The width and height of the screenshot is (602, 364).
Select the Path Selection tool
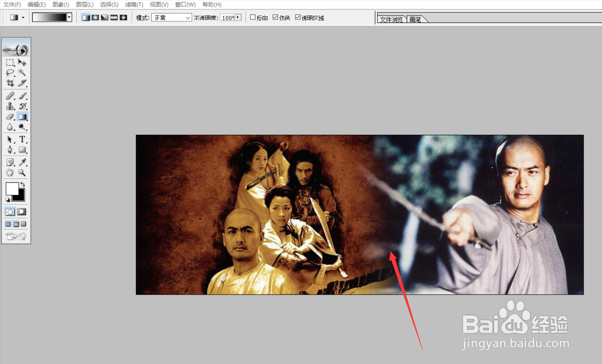(10, 139)
